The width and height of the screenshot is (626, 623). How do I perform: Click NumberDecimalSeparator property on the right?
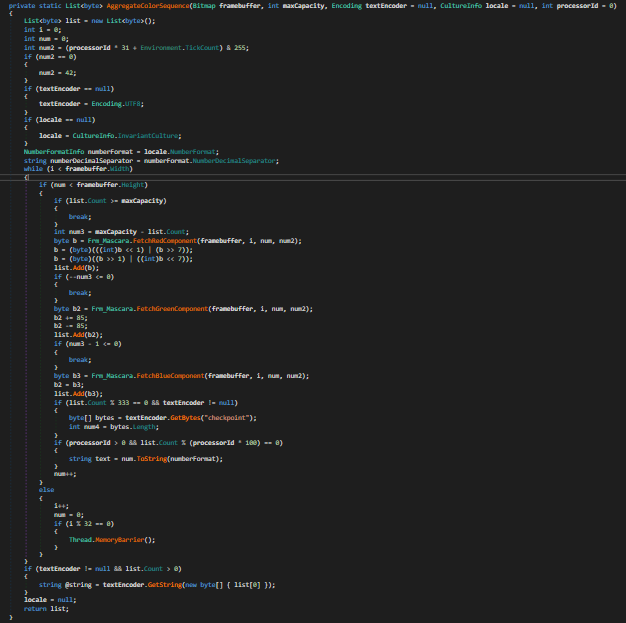tap(215, 160)
